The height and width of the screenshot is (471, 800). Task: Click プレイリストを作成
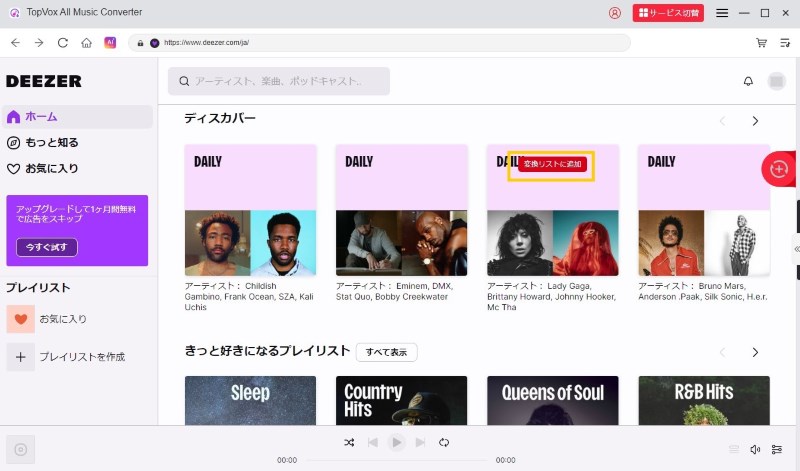(66, 357)
